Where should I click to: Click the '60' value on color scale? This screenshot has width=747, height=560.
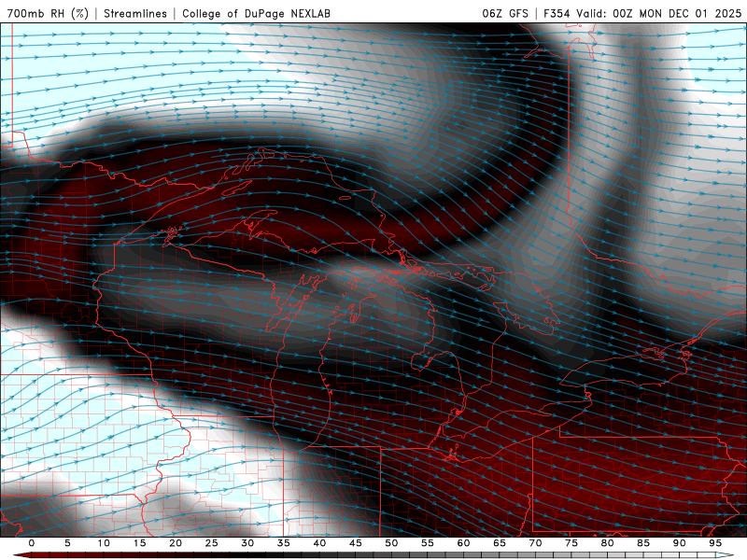tap(463, 543)
